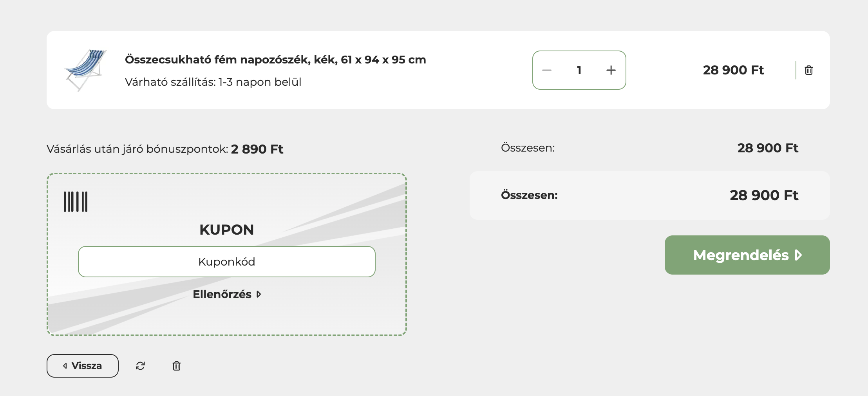
Task: Click the total amount in the highlighted summary box
Action: [x=764, y=195]
